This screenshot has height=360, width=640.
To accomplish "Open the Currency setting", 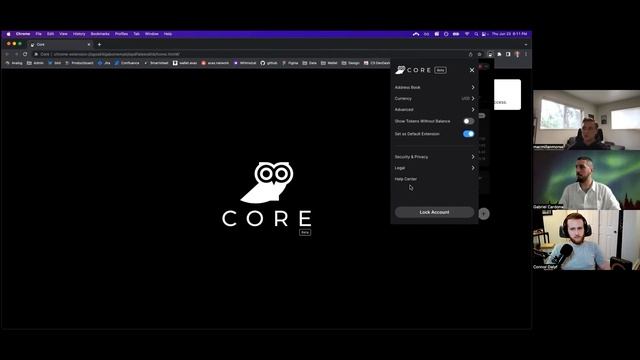I will pos(434,98).
